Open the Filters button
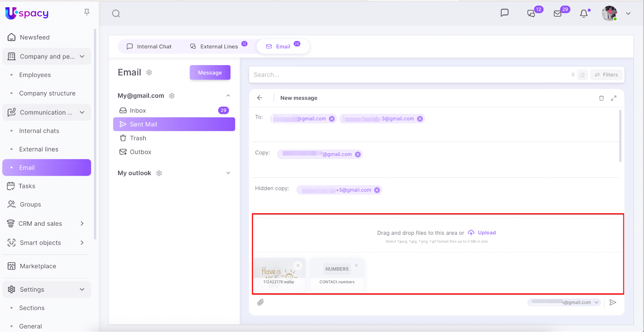Viewport: 644px width, 332px height. click(x=607, y=75)
